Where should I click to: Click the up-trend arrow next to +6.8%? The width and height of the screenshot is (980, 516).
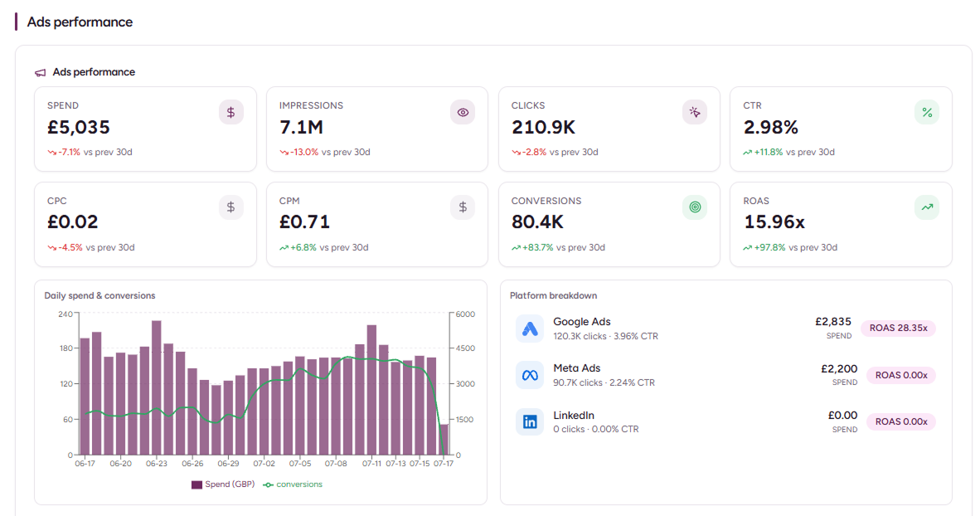pos(284,248)
